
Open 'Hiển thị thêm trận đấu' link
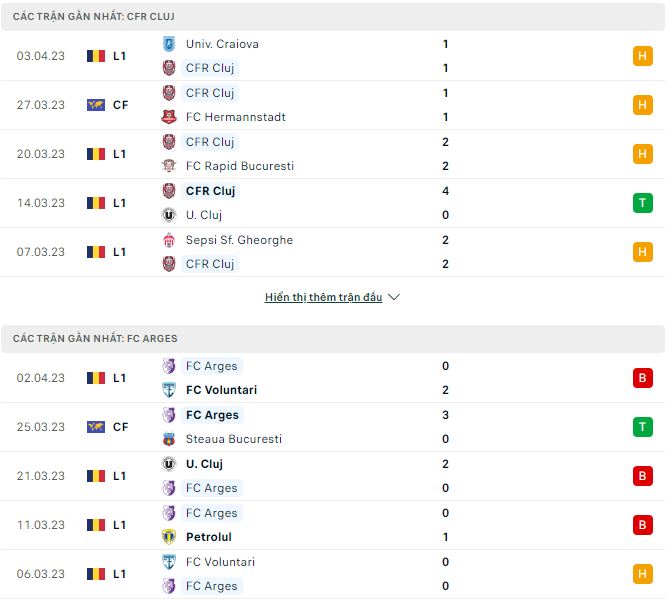pyautogui.click(x=323, y=297)
